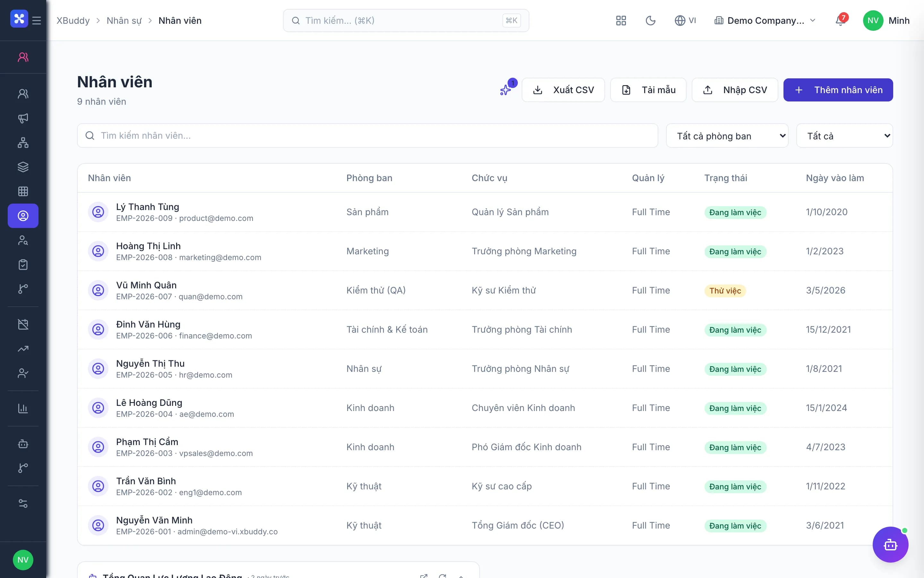Expand the Demo Company switcher dropdown
Screen dimensions: 924x578
(x=765, y=21)
